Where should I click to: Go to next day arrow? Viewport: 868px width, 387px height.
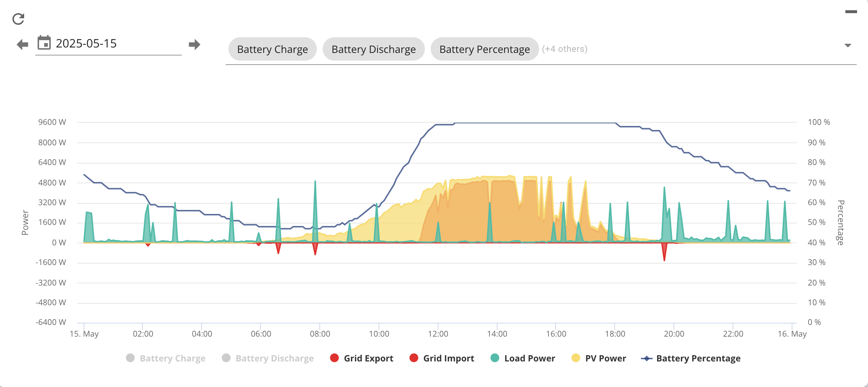[195, 45]
